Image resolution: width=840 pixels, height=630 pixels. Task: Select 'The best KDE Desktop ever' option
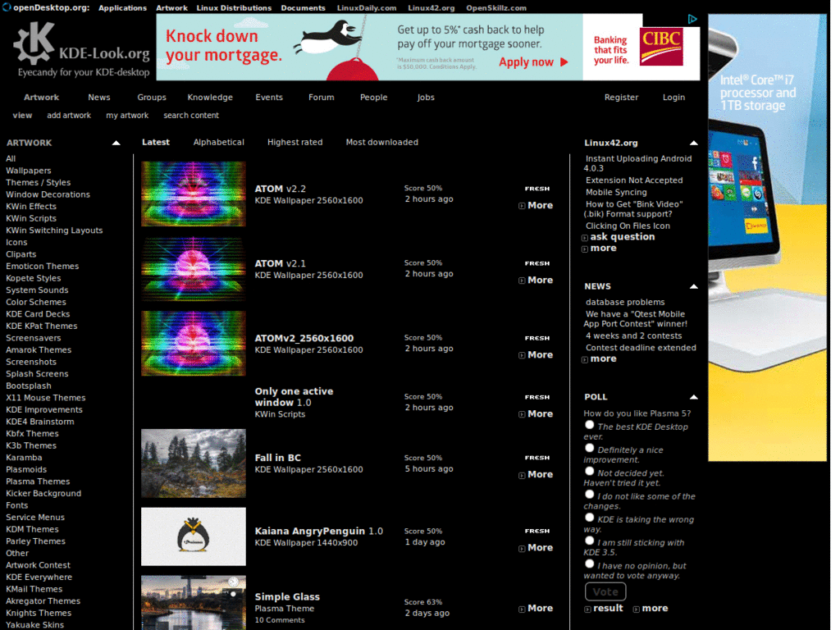click(x=589, y=425)
